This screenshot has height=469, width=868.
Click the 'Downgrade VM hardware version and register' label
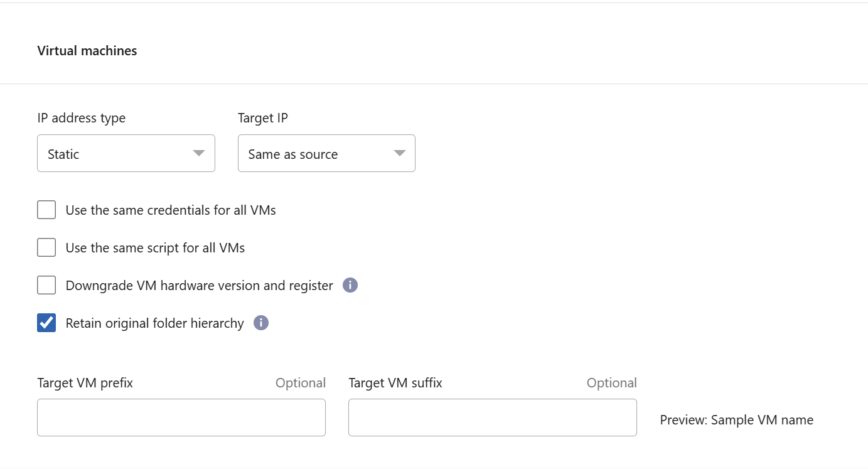tap(199, 286)
